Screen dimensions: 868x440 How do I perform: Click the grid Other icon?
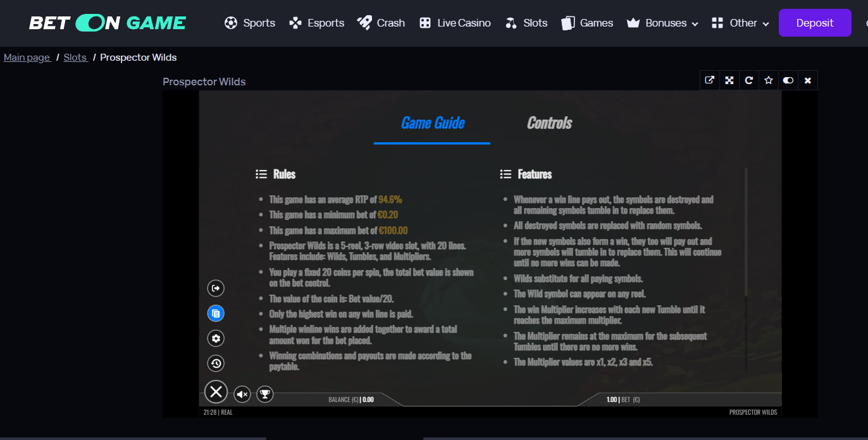click(x=717, y=23)
